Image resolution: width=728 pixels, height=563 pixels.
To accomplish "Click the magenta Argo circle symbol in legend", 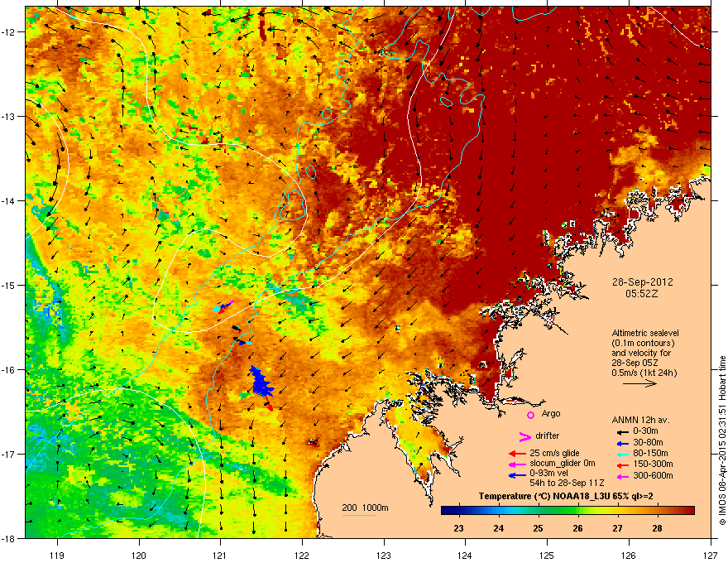I will point(530,415).
